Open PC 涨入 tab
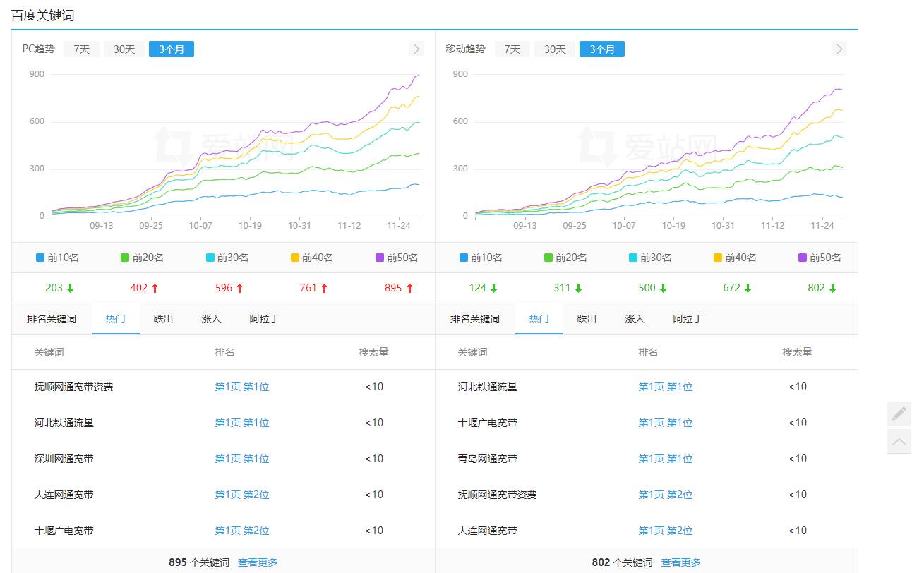This screenshot has width=924, height=573. (212, 319)
